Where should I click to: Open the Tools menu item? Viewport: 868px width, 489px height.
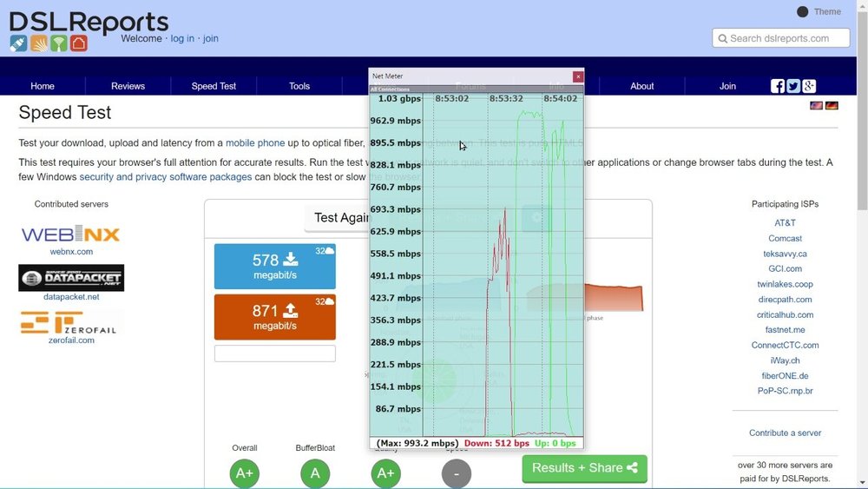coord(299,86)
